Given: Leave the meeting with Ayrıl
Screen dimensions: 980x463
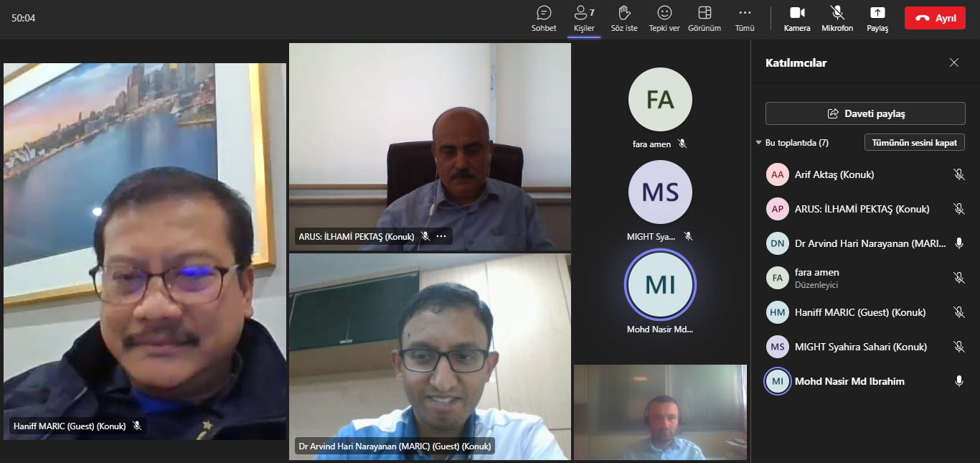Looking at the screenshot, I should click(x=935, y=18).
